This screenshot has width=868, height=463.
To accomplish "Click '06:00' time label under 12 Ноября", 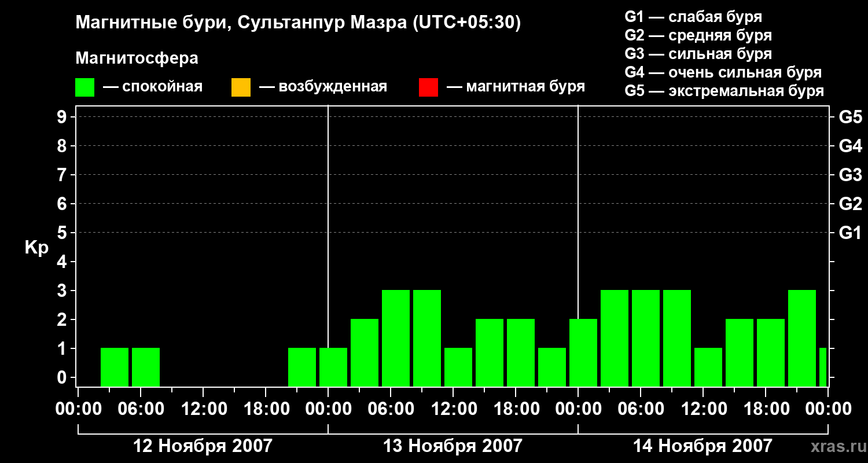I will pyautogui.click(x=141, y=409).
